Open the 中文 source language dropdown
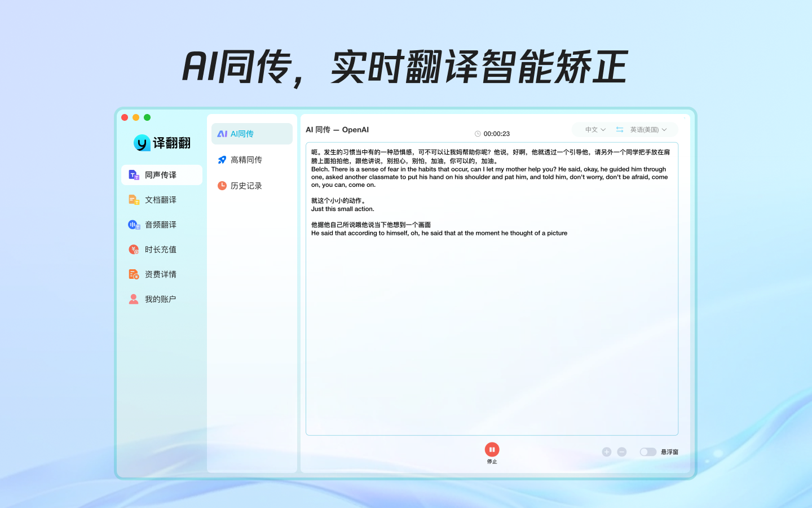The height and width of the screenshot is (508, 812). (x=595, y=129)
